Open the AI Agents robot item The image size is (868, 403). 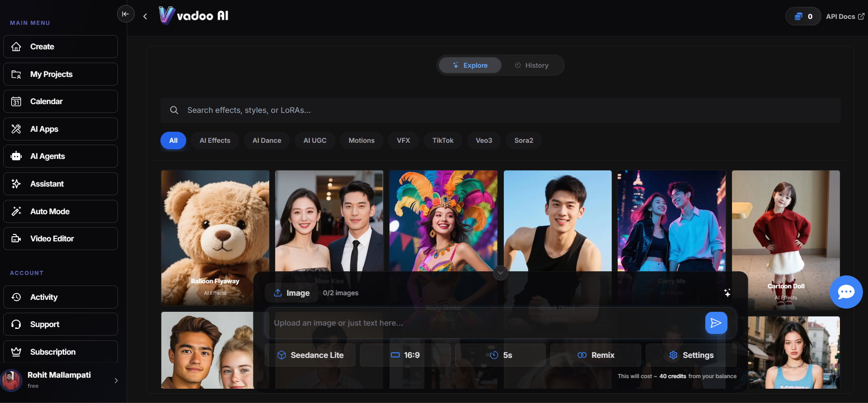click(x=60, y=156)
